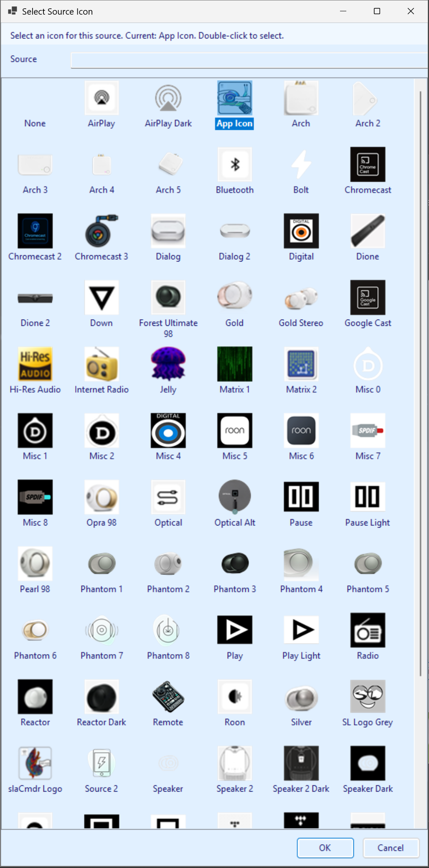Select the Jelly jellyfish icon
This screenshot has height=868, width=429.
pos(168,364)
